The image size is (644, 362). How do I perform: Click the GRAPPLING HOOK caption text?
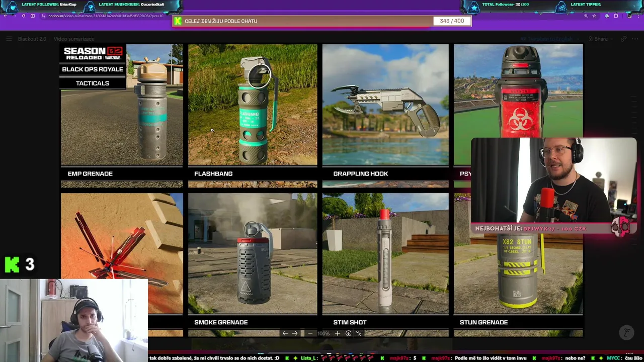360,173
